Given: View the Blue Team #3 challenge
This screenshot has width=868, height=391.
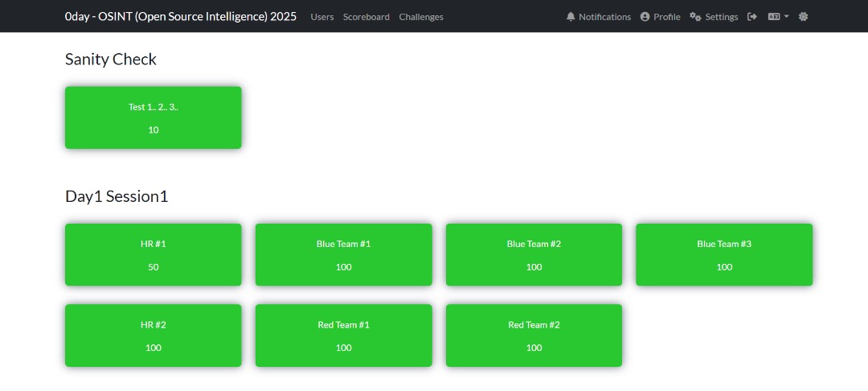Looking at the screenshot, I should click(723, 254).
